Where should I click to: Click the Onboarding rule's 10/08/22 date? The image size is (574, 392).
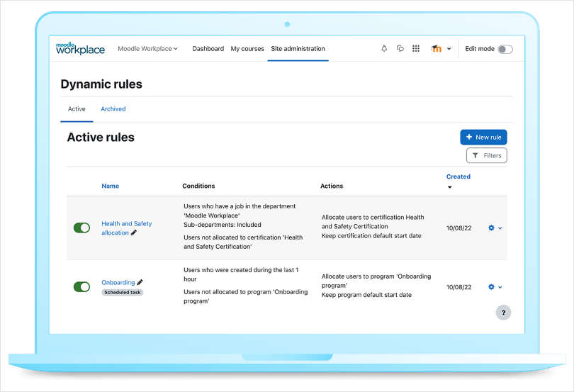tap(458, 287)
